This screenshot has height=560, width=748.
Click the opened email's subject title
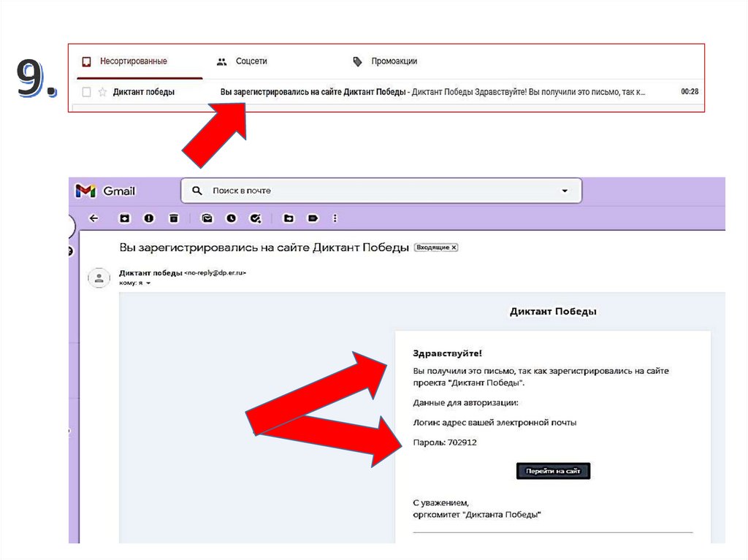[x=264, y=248]
